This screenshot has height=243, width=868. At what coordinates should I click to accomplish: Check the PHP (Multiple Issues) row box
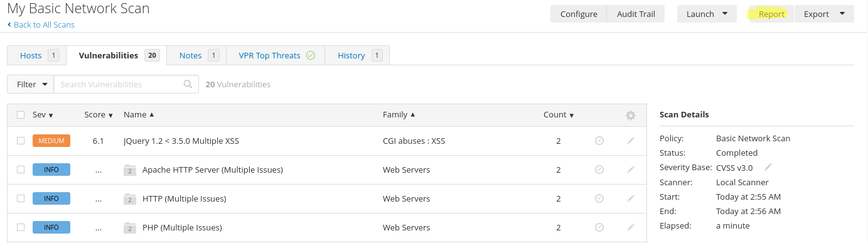coord(21,227)
